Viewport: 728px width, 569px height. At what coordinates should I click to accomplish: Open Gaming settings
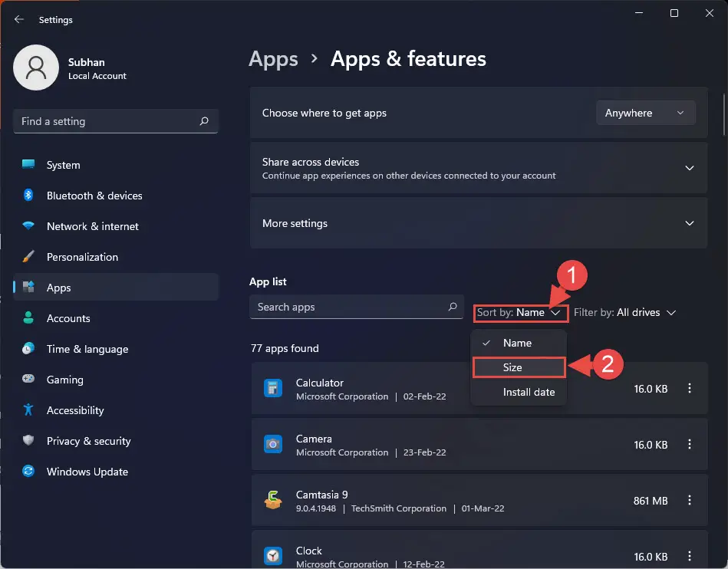click(116, 379)
